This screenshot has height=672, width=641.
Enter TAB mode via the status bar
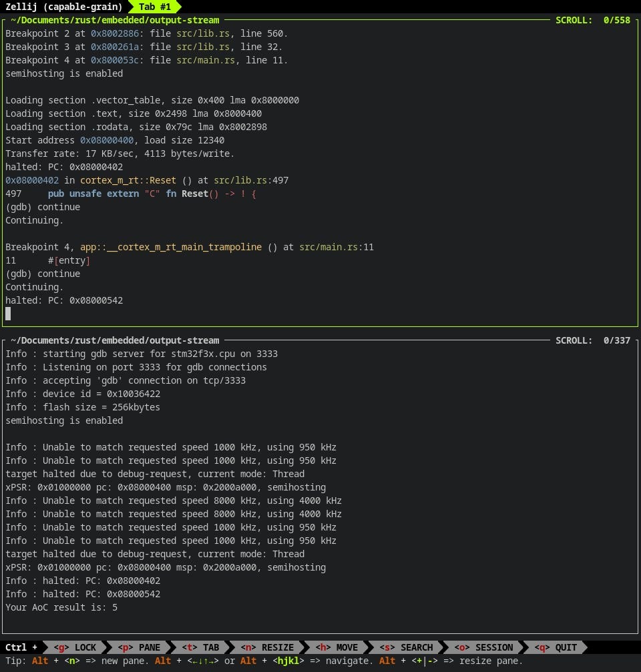click(200, 647)
